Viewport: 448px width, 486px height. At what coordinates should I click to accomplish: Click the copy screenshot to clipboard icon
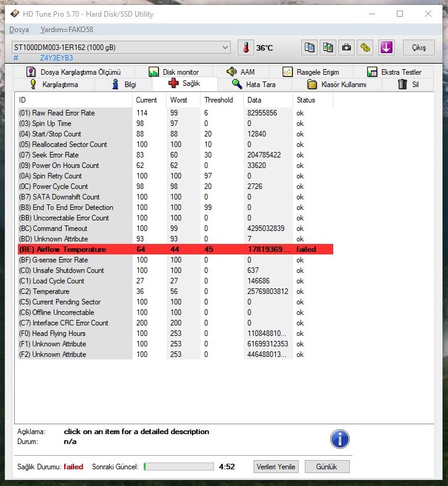[x=328, y=48]
